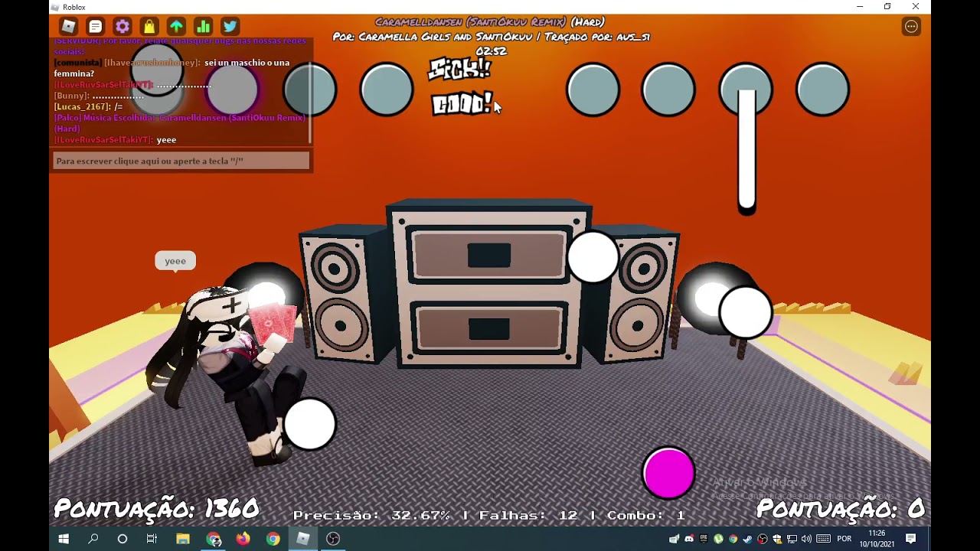Open Firefox from the taskbar

click(243, 539)
